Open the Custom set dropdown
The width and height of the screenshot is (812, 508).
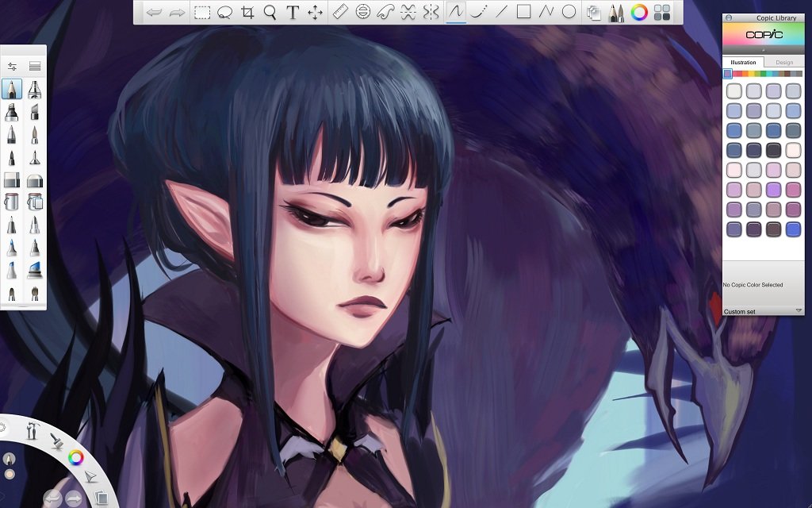tap(799, 311)
